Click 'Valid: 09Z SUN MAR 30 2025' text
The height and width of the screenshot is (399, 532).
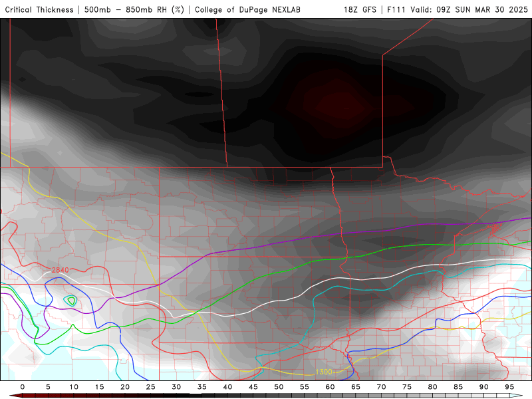(x=469, y=9)
